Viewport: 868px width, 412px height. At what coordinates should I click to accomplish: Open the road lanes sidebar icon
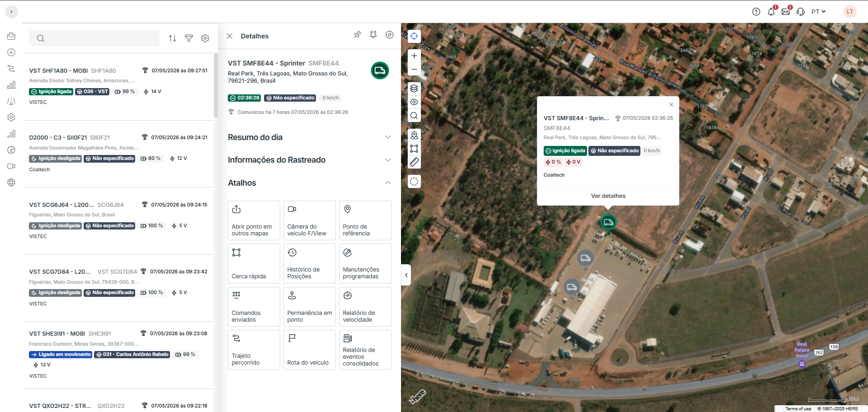(x=11, y=101)
